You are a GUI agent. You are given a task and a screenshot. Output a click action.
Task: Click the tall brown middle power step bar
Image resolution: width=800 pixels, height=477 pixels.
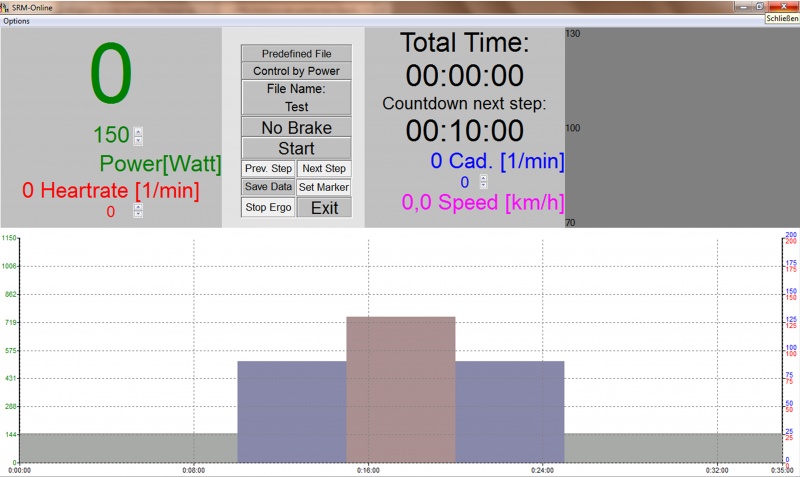401,390
